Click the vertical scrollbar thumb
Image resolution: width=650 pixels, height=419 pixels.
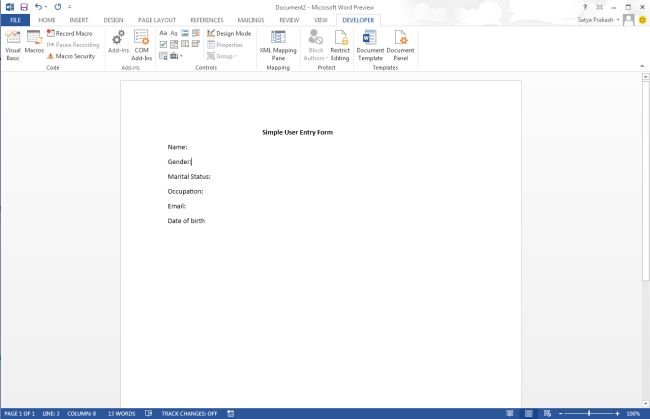(x=645, y=180)
